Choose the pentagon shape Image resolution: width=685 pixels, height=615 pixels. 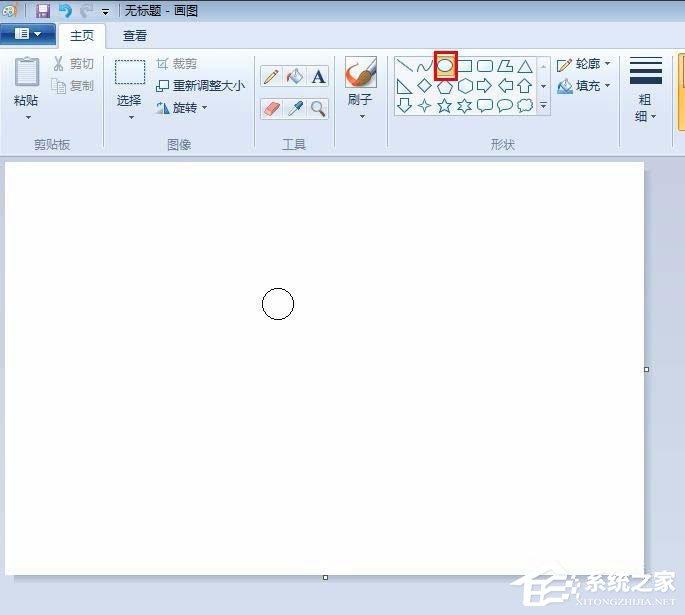click(445, 86)
